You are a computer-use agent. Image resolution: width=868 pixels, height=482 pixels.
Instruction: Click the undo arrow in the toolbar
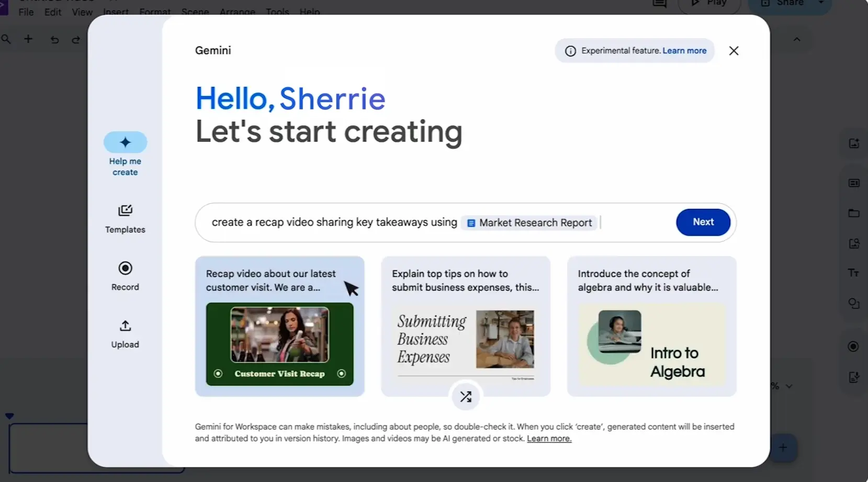pyautogui.click(x=54, y=39)
